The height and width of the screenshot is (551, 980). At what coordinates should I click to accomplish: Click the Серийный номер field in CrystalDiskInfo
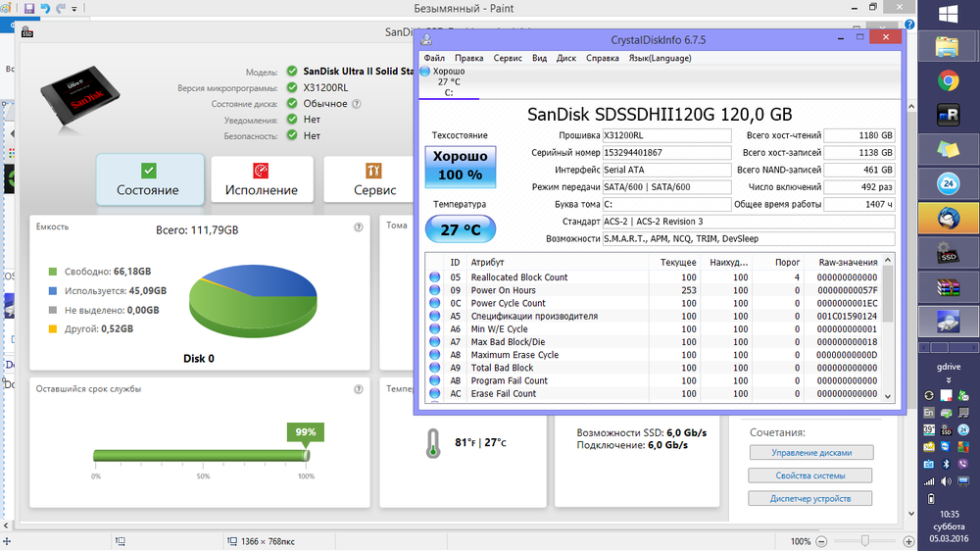666,153
